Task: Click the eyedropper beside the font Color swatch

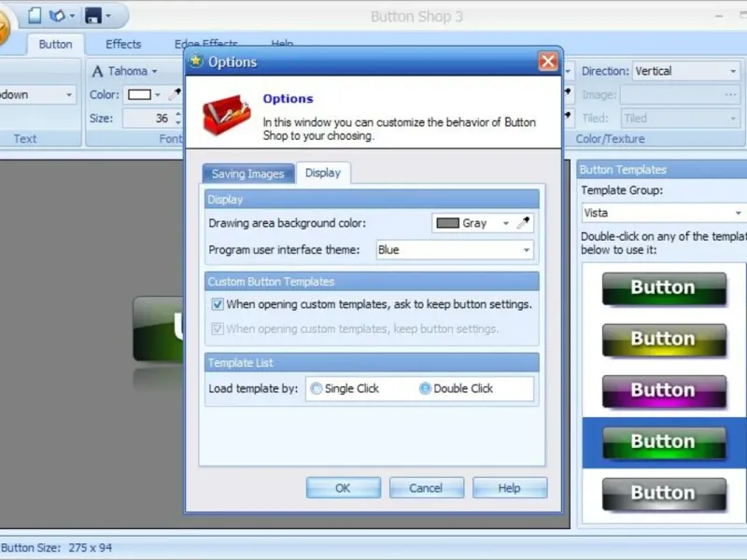Action: point(175,94)
